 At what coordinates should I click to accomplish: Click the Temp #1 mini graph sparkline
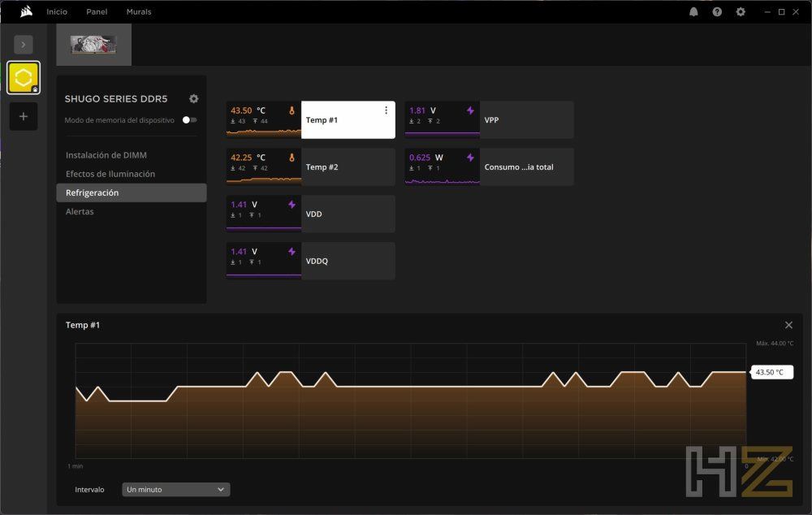click(x=264, y=132)
